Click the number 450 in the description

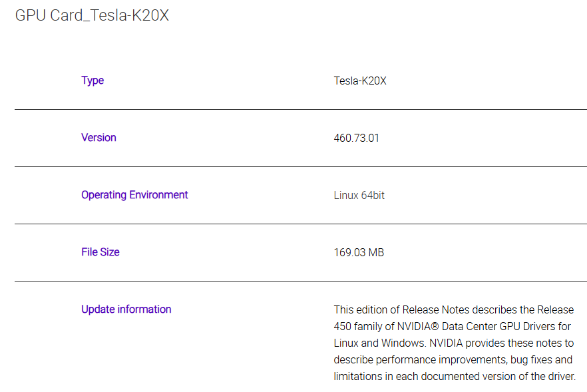pyautogui.click(x=344, y=326)
